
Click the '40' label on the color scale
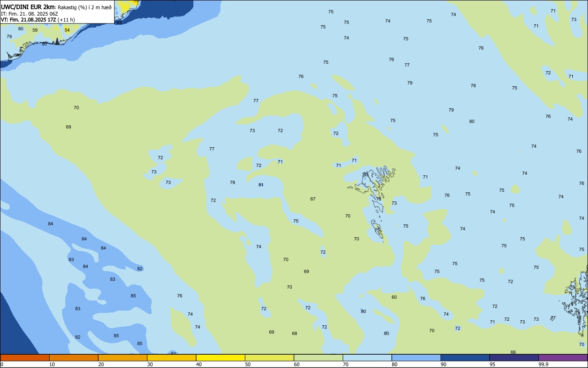199,364
